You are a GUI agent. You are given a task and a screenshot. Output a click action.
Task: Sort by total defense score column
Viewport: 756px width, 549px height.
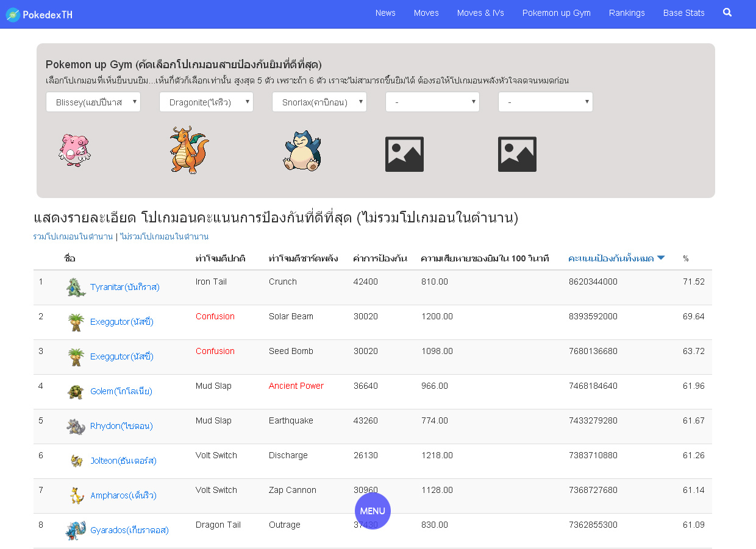(611, 258)
